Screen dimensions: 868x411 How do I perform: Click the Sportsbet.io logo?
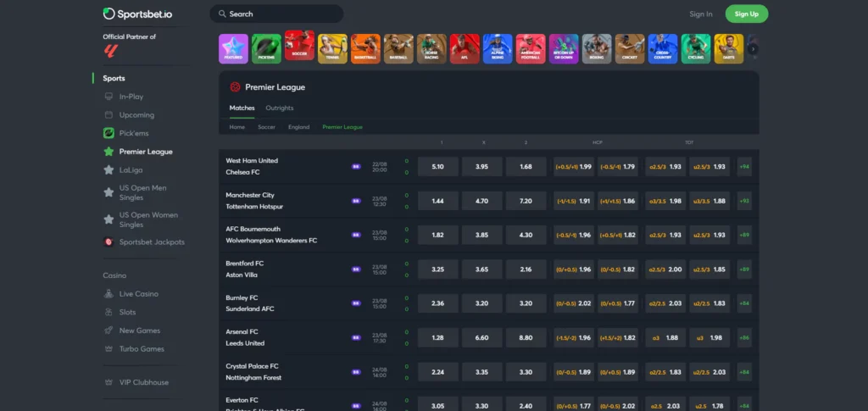pos(137,14)
